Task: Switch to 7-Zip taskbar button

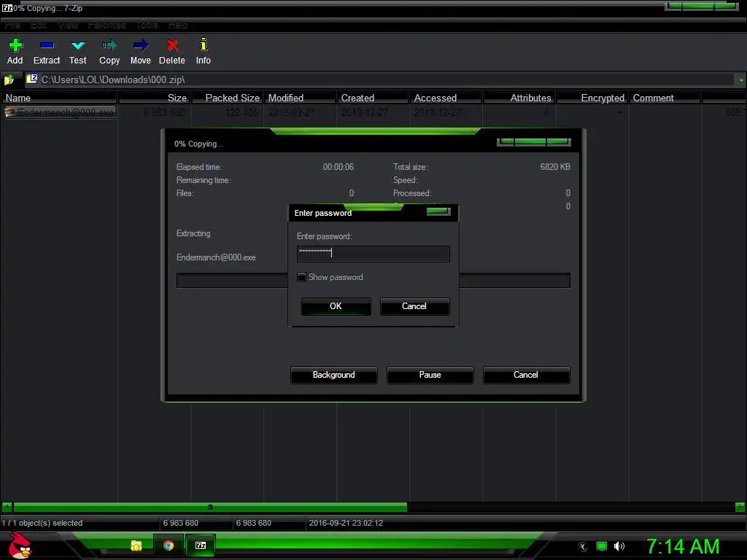Action: pyautogui.click(x=201, y=545)
